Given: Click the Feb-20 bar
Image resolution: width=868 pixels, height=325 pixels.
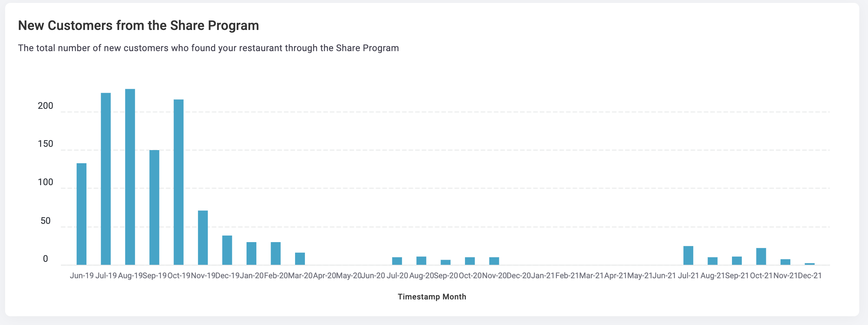Looking at the screenshot, I should [276, 253].
